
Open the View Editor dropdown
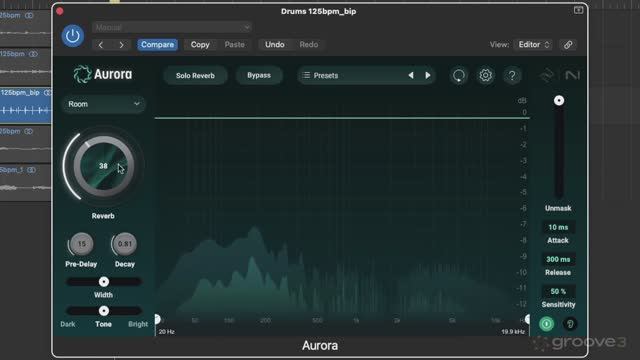(x=534, y=44)
